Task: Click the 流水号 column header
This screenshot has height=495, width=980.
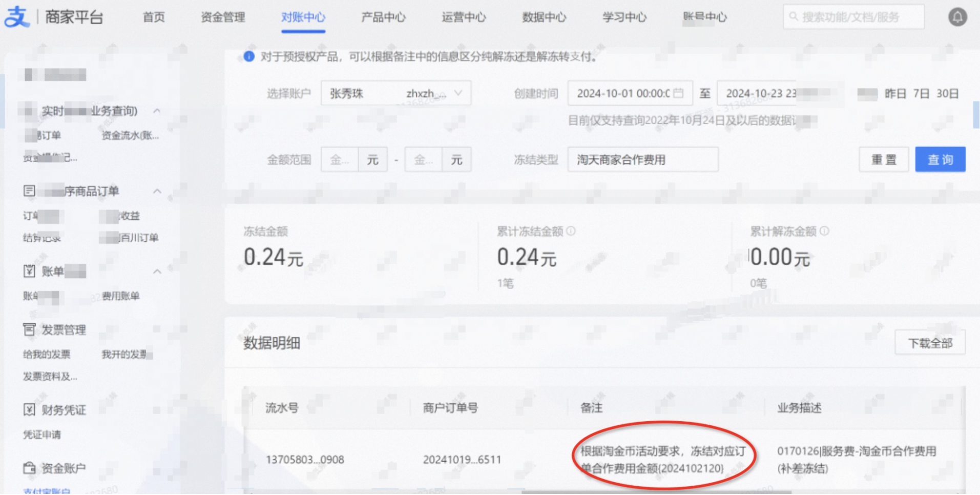Action: tap(282, 408)
